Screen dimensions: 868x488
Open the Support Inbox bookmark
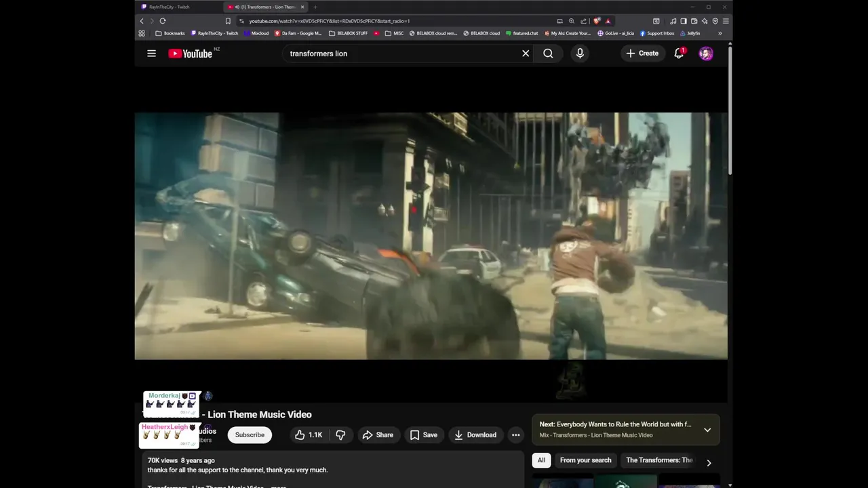(657, 33)
